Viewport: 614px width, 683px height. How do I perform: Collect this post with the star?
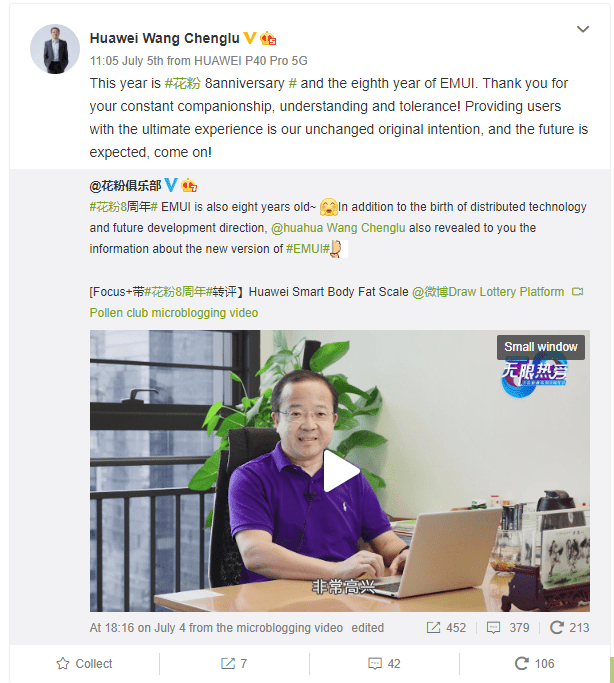(84, 663)
